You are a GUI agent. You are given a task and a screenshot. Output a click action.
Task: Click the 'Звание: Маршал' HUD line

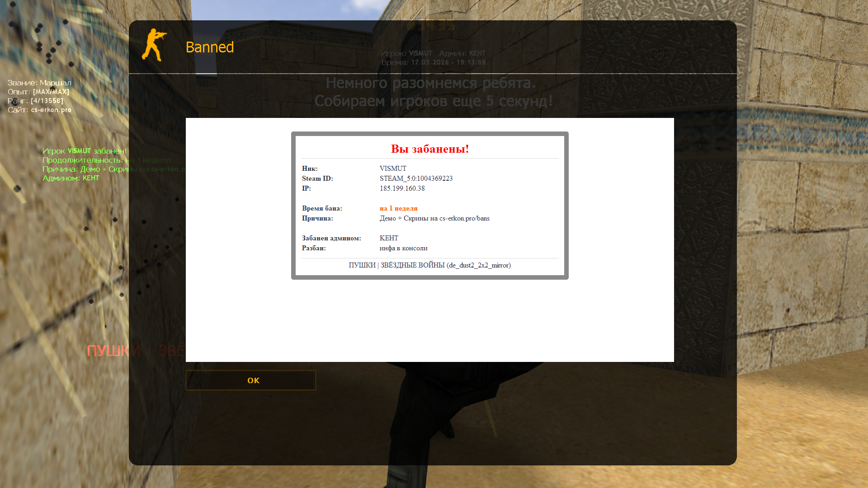click(x=39, y=83)
